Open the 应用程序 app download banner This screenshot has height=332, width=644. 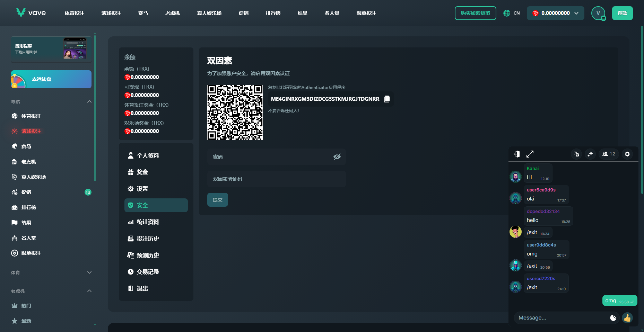51,49
